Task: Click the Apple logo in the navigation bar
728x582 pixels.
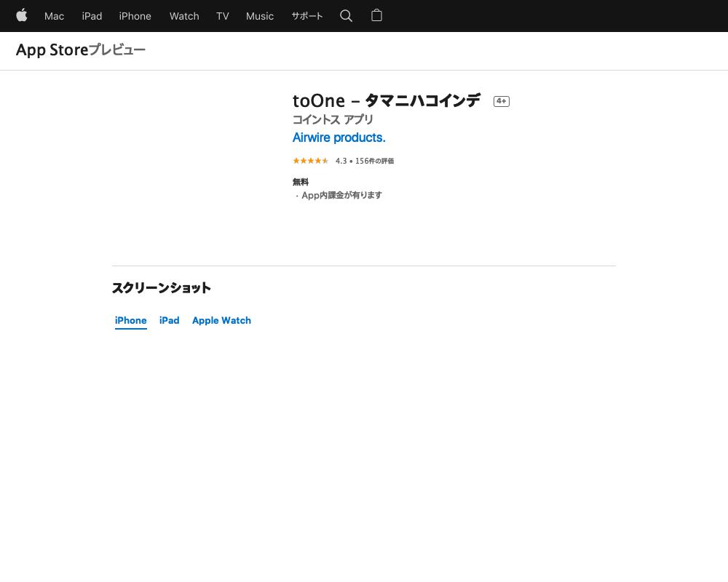Action: pos(22,15)
